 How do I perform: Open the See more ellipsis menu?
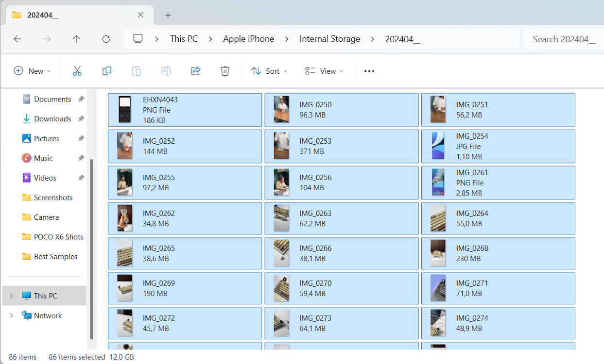pyautogui.click(x=369, y=71)
